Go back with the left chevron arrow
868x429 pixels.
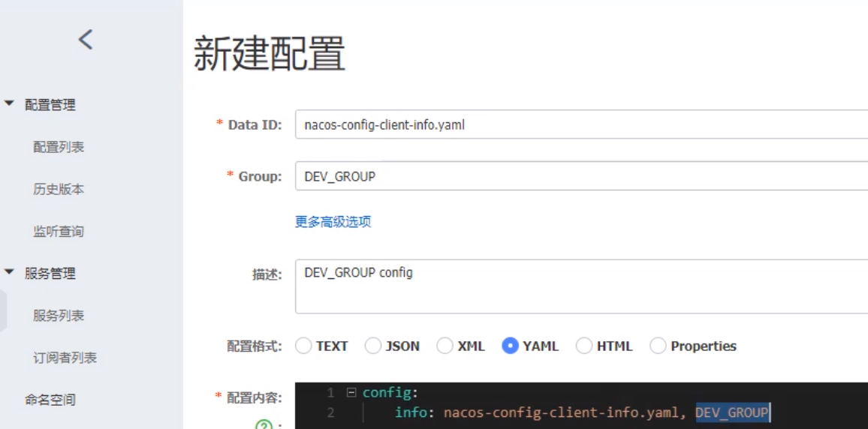pos(86,40)
